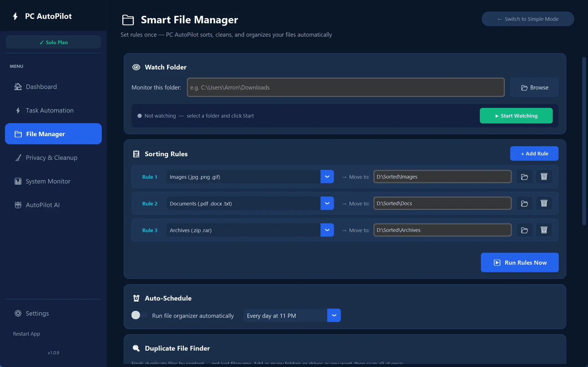Image resolution: width=588 pixels, height=367 pixels.
Task: Expand Rule 3 Archives type dropdown
Action: [x=327, y=230]
